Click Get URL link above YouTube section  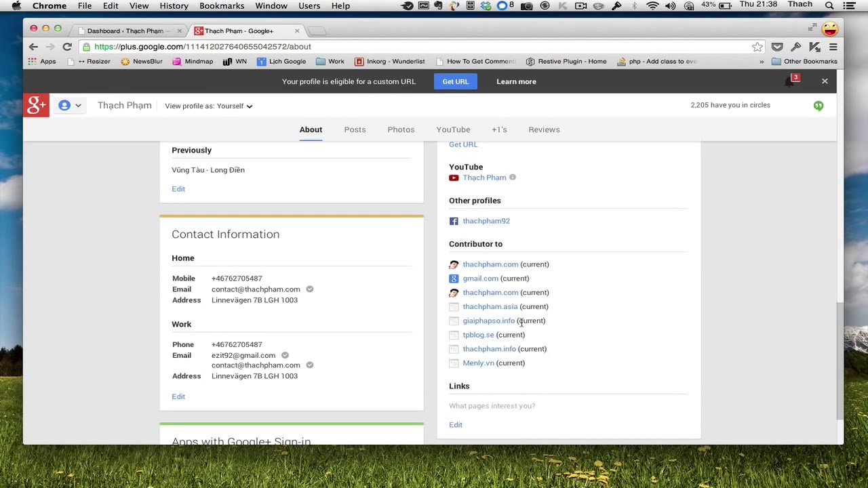coord(463,144)
